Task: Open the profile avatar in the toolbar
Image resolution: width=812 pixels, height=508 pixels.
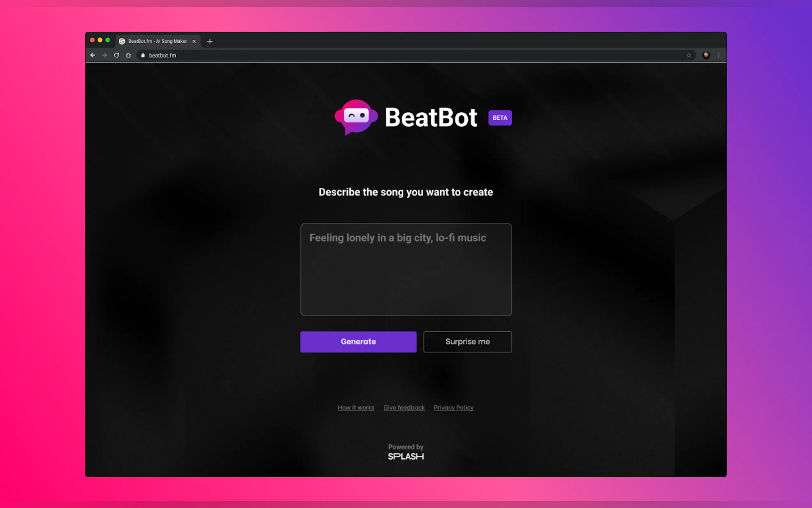Action: (706, 55)
